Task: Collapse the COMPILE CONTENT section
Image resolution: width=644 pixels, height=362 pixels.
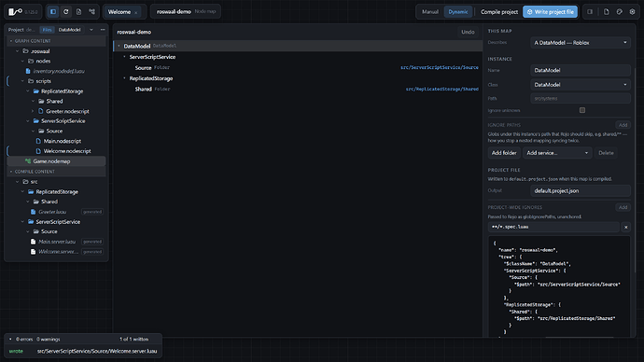Action: click(11, 172)
